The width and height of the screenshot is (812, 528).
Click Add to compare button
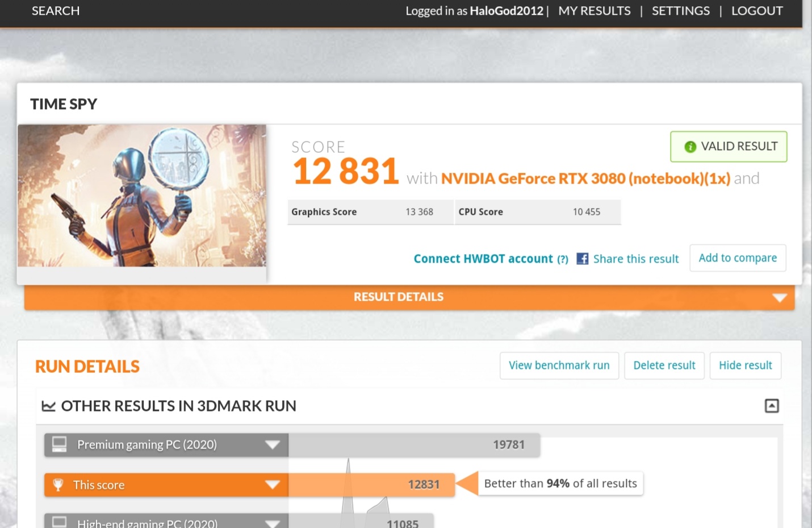(738, 258)
